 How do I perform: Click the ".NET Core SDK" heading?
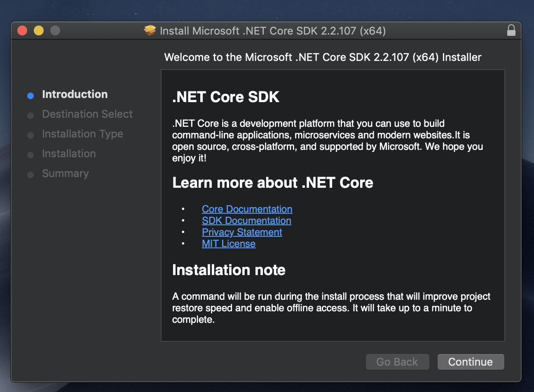click(x=226, y=97)
